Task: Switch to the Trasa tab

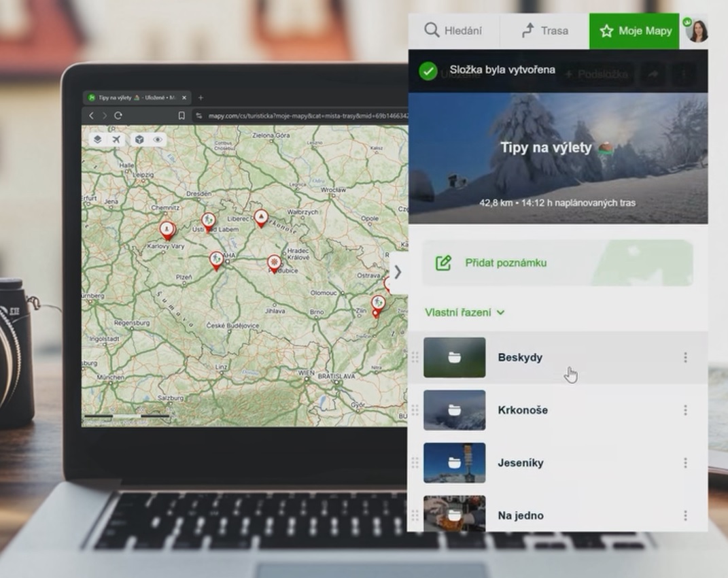Action: (x=544, y=31)
